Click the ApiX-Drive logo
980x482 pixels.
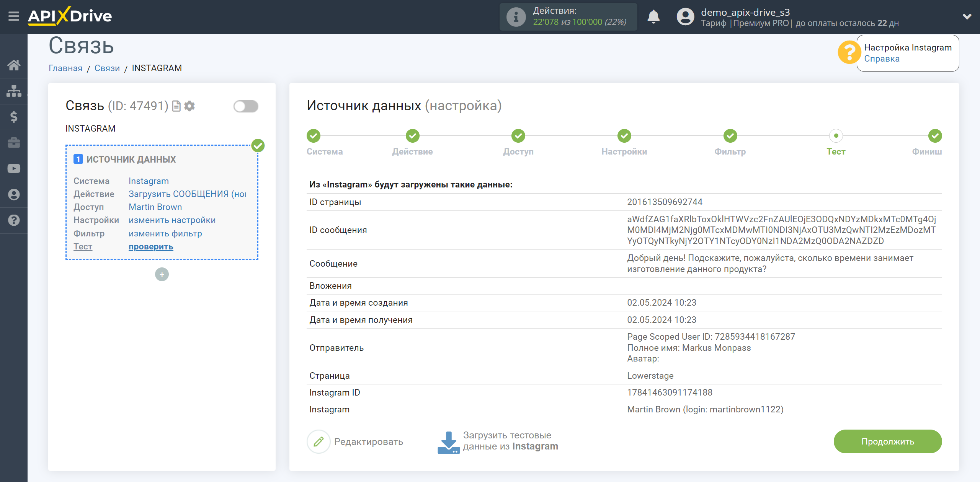tap(70, 16)
